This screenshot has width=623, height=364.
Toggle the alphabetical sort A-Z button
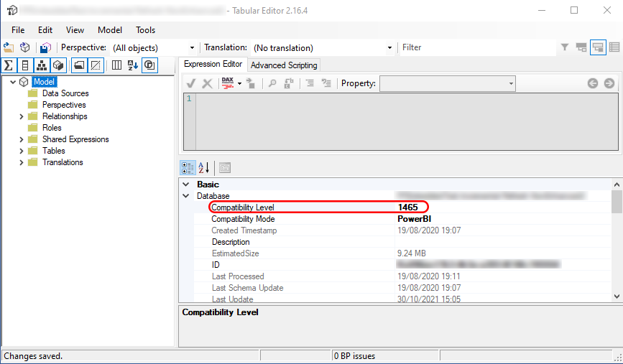coord(133,65)
